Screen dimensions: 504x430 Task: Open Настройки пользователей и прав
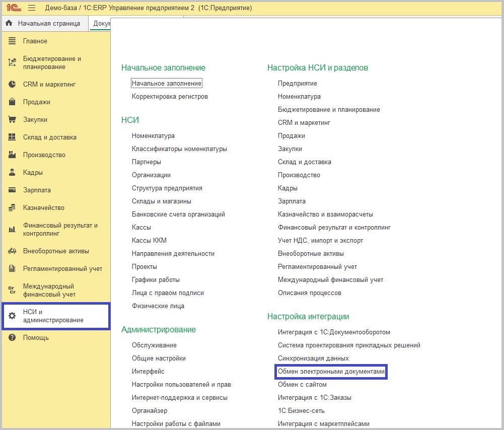[x=181, y=385]
